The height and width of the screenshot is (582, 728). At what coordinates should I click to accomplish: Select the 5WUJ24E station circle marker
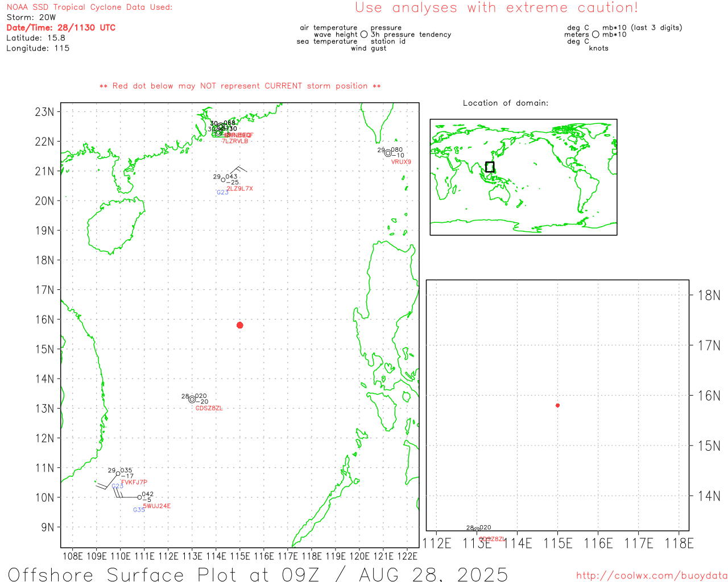139,497
